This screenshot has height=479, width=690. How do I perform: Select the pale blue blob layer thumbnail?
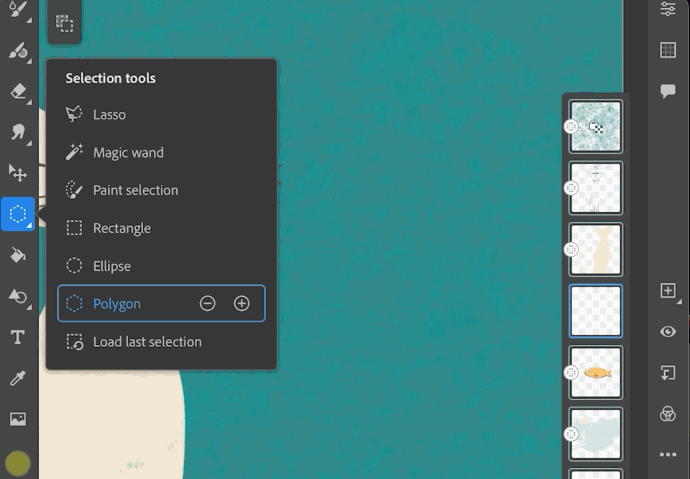[596, 434]
